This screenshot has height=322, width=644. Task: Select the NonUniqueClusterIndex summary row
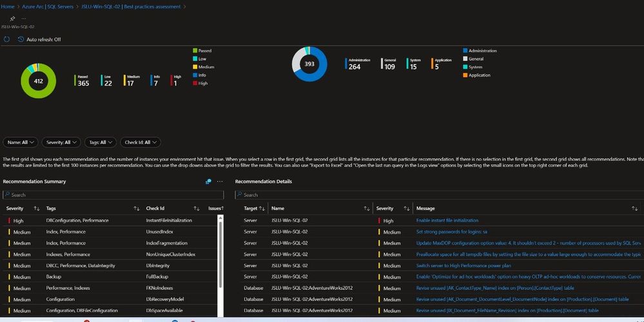(110, 254)
